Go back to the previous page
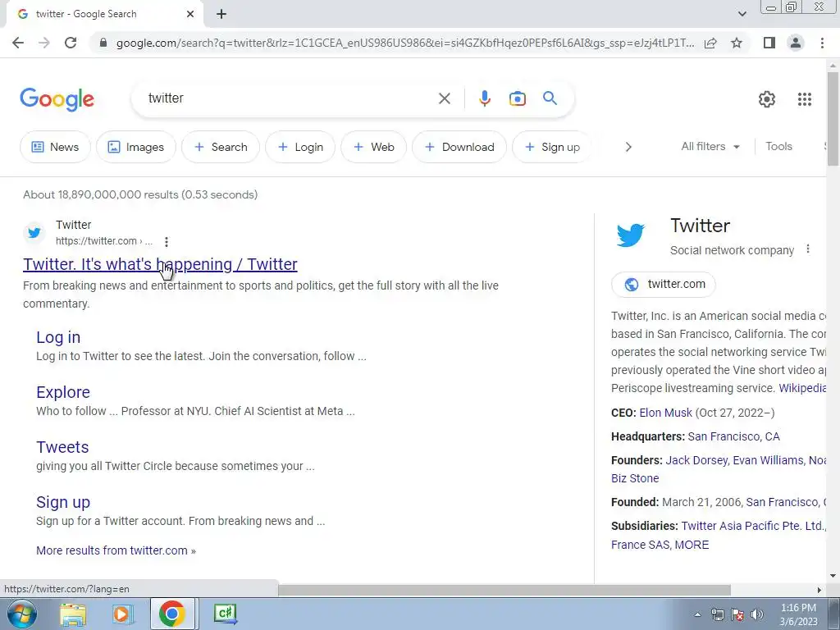840x630 pixels. [x=18, y=43]
